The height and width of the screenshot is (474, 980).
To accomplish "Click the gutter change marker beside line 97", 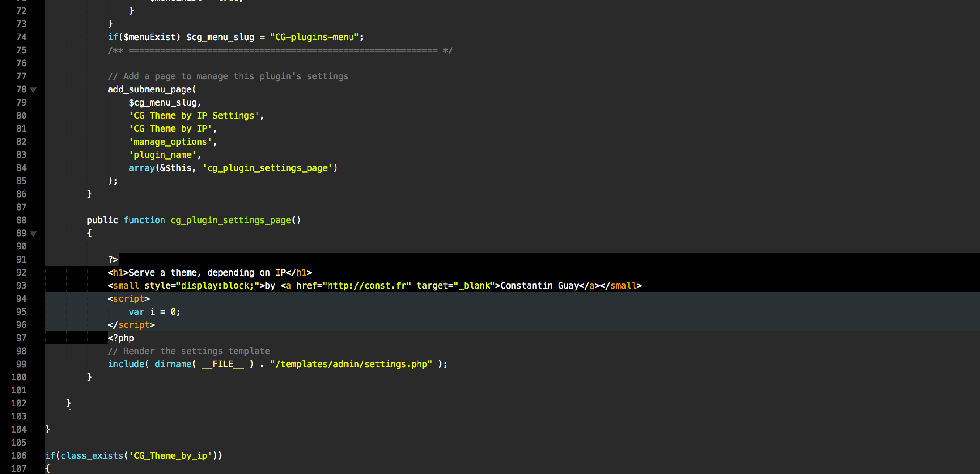I will (74, 338).
